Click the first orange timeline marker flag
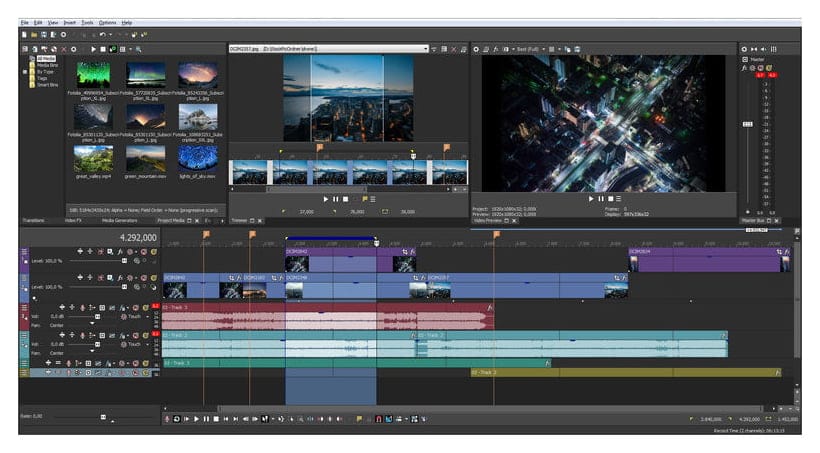 tap(206, 235)
